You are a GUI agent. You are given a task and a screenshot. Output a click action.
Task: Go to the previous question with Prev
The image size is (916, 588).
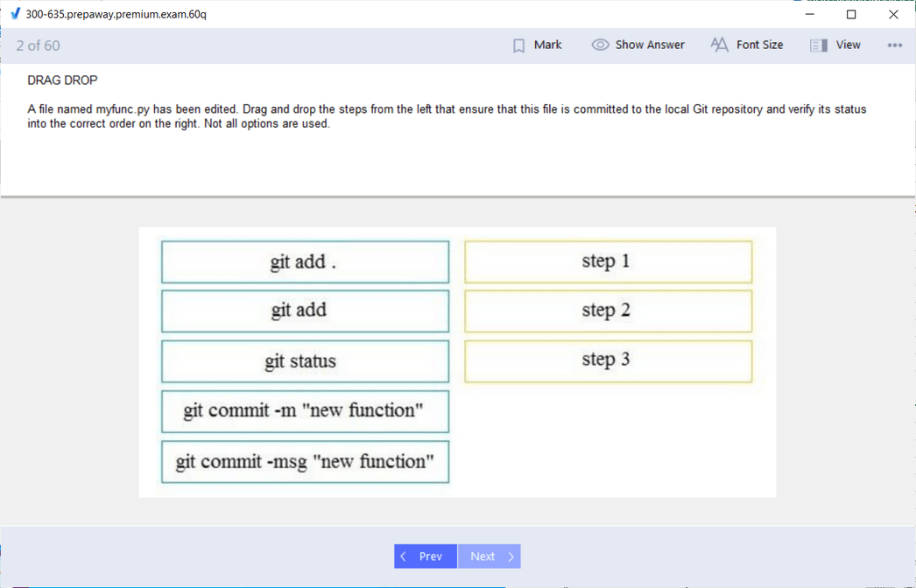pyautogui.click(x=426, y=556)
